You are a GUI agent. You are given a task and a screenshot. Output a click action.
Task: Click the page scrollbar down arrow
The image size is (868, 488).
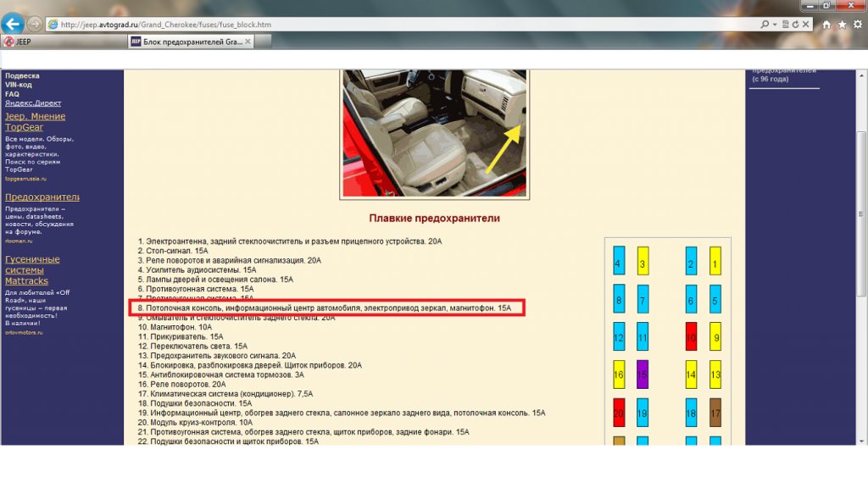coord(861,441)
